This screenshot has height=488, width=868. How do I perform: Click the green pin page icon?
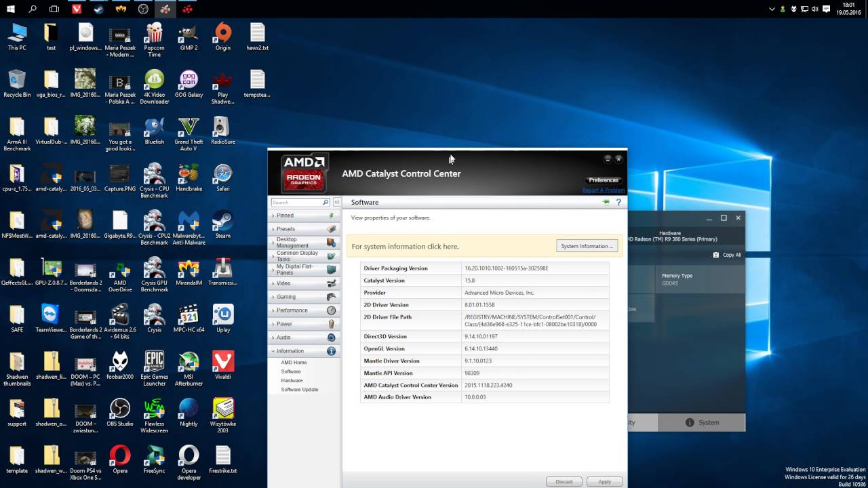point(606,202)
